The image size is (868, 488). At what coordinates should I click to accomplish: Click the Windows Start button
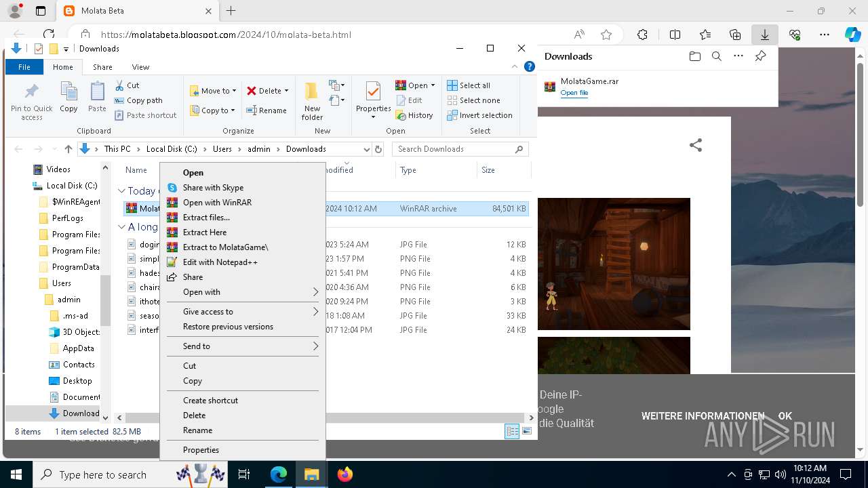click(x=16, y=474)
